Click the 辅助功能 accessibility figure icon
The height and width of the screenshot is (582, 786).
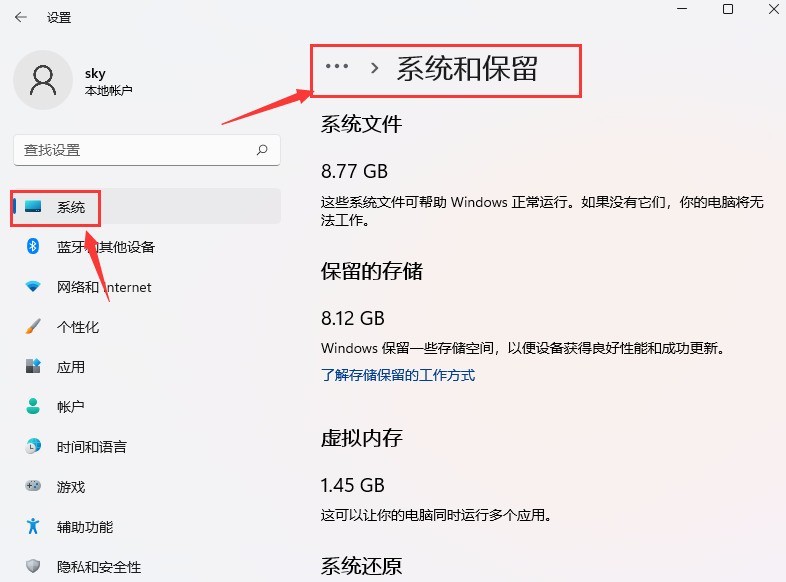pyautogui.click(x=33, y=526)
